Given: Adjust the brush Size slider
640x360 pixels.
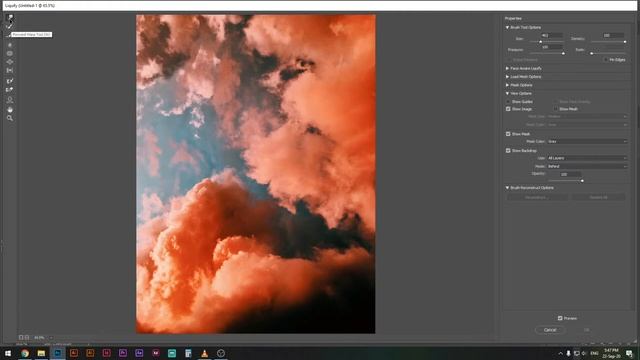Looking at the screenshot, I should click(540, 42).
